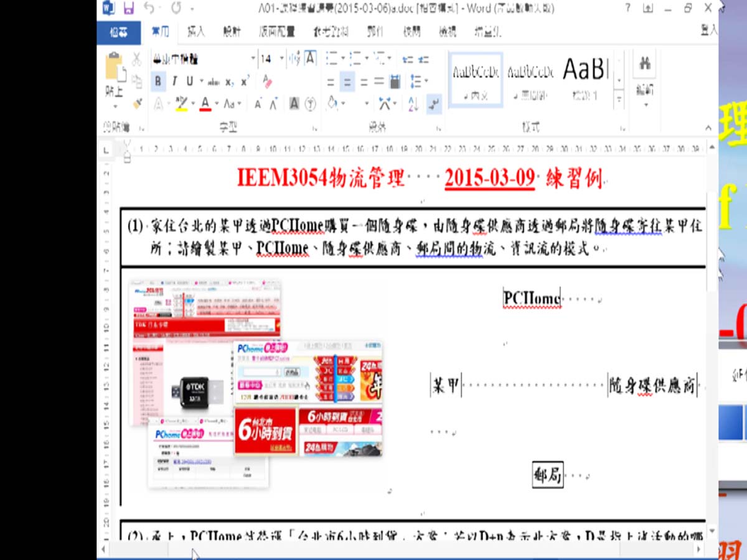Viewport: 747px width, 560px height.
Task: Open the blue 檔案 (File) tab
Action: pyautogui.click(x=118, y=32)
